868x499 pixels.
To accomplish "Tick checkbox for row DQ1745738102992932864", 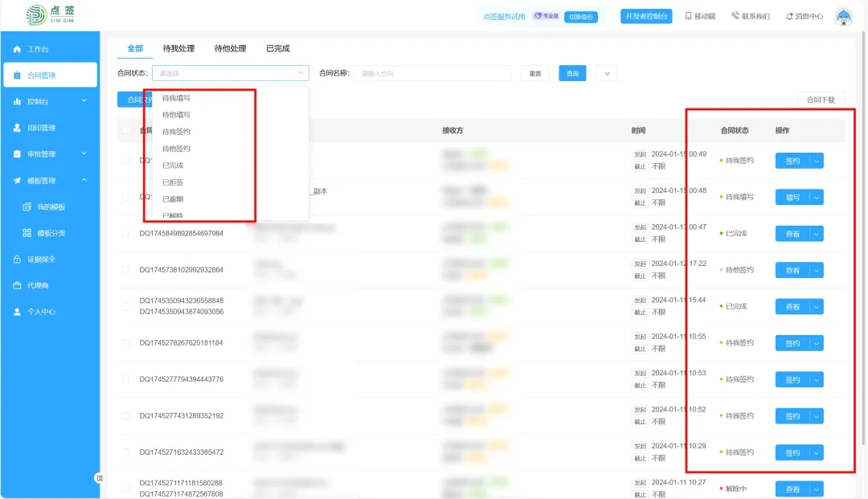I will [125, 270].
